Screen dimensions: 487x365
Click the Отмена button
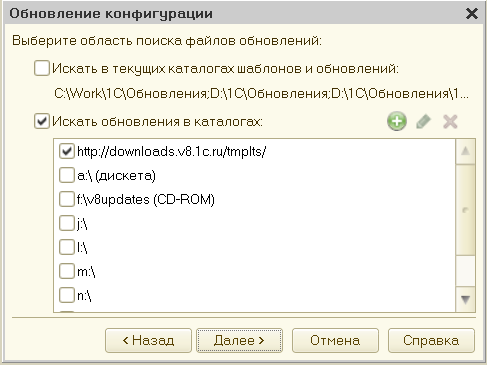tap(335, 340)
